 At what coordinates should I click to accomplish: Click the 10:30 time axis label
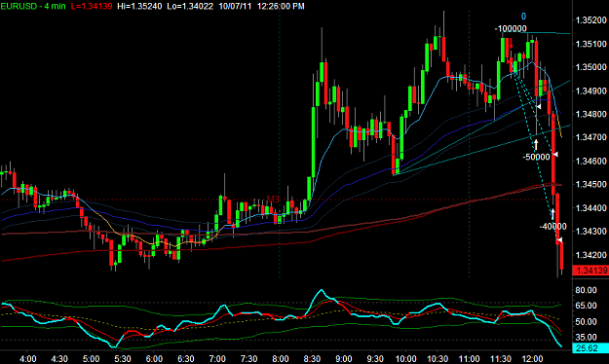click(x=438, y=359)
